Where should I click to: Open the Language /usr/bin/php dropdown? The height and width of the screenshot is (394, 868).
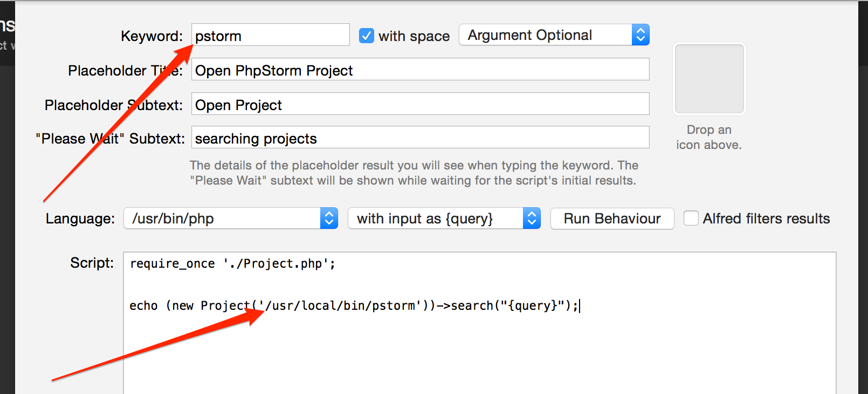(x=231, y=219)
